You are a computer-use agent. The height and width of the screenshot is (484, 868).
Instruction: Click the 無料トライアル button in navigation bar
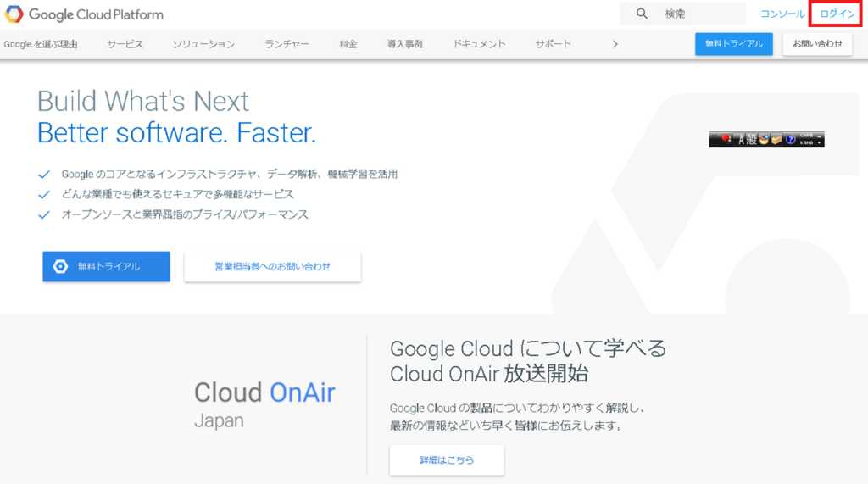(x=734, y=44)
